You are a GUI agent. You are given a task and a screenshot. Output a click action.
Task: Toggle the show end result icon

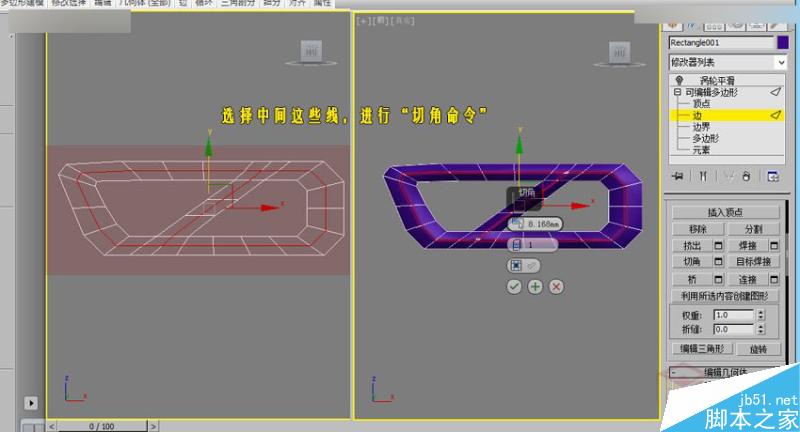coord(703,176)
